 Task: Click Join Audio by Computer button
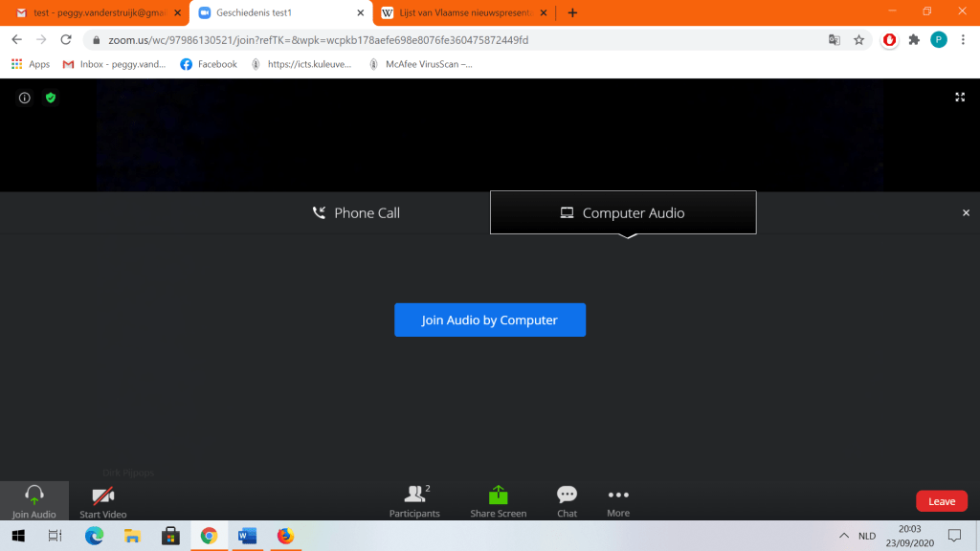pos(490,320)
